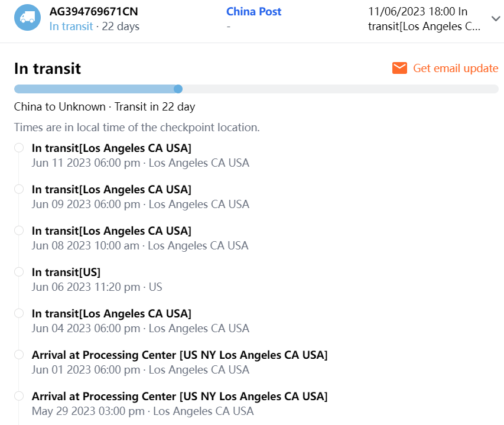
Task: Click May 29 2023 arrival checkpoint marker
Action: tap(19, 396)
